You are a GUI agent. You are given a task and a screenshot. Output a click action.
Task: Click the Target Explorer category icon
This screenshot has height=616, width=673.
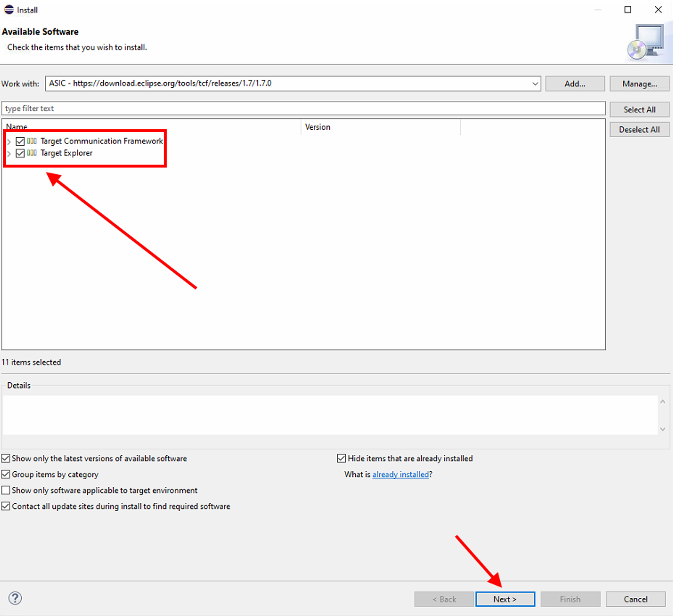(32, 153)
